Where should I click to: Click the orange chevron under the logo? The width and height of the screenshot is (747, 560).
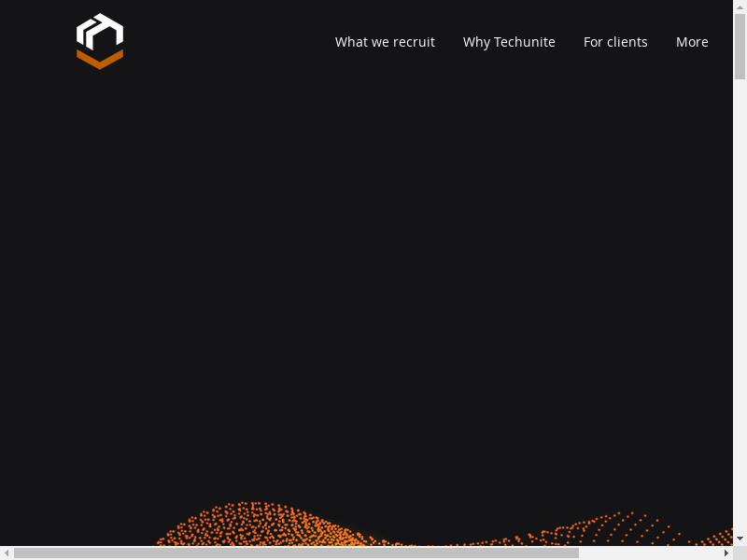point(100,61)
